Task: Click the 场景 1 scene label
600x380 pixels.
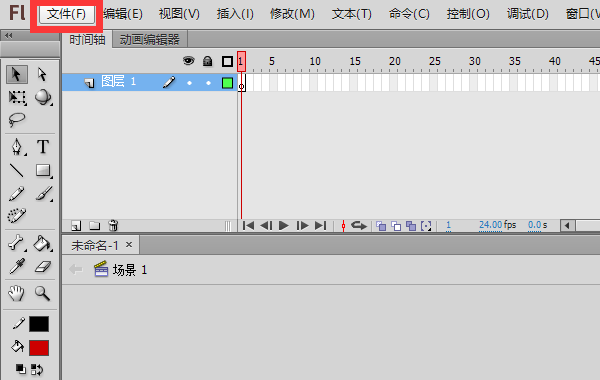Action: point(130,270)
